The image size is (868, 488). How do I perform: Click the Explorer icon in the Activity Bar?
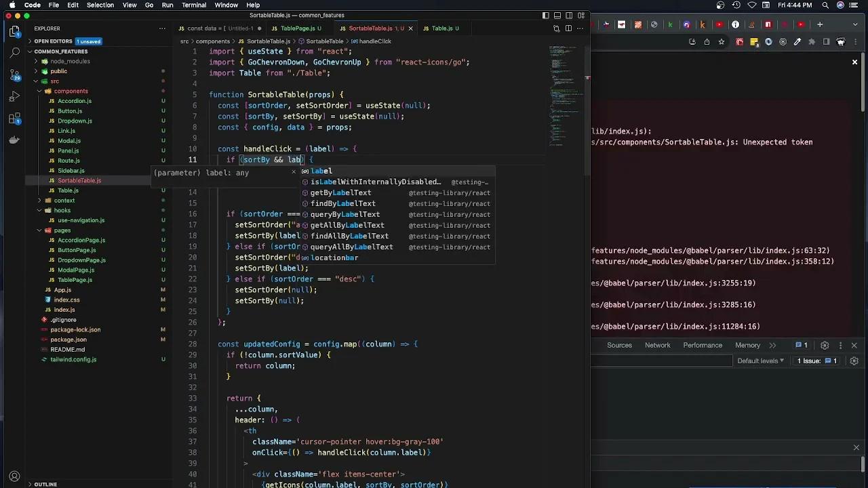coord(14,30)
